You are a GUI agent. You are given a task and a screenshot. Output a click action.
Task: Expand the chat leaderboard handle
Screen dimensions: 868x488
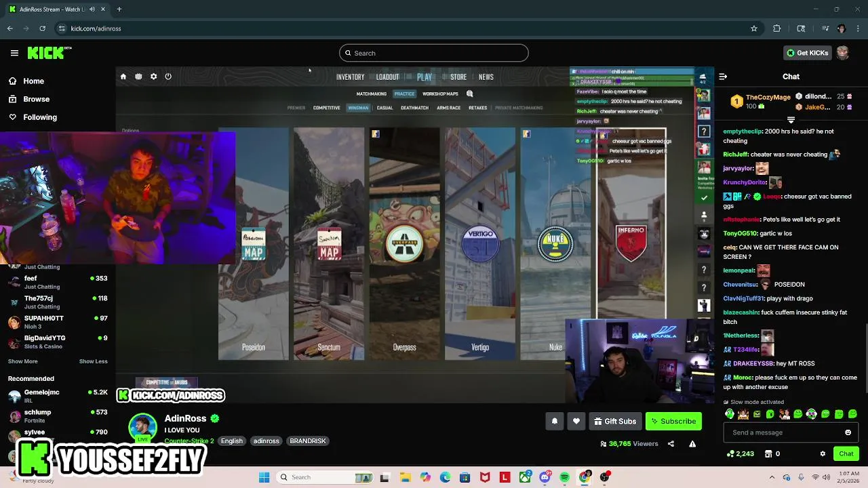[791, 120]
